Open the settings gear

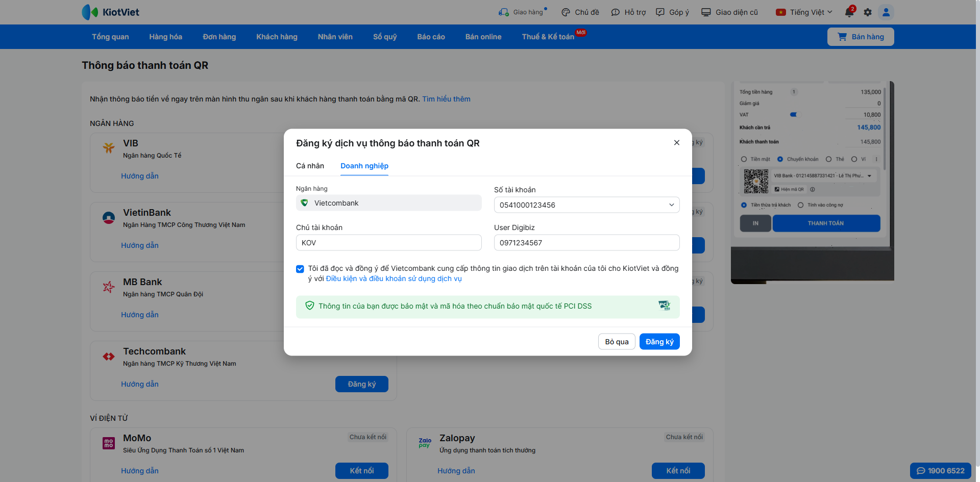click(x=868, y=12)
